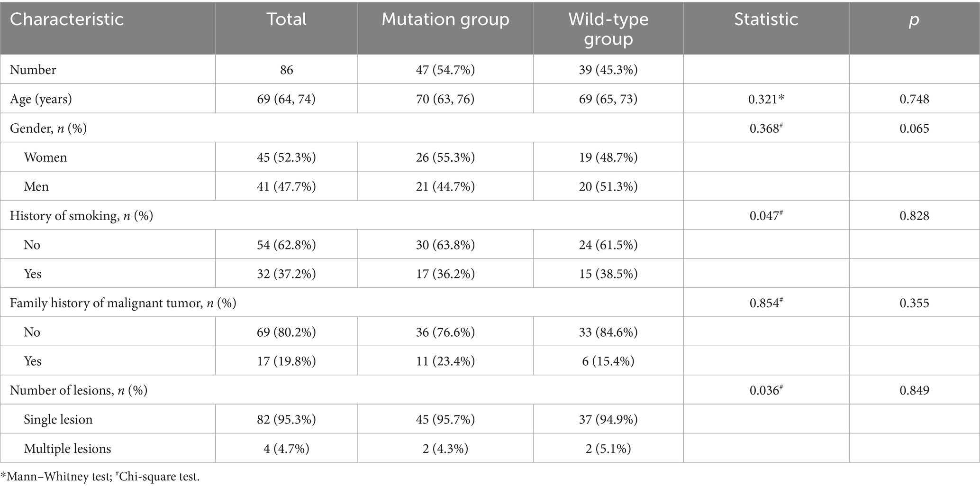Select the total number cell showing 86
The height and width of the screenshot is (488, 980).
click(286, 70)
